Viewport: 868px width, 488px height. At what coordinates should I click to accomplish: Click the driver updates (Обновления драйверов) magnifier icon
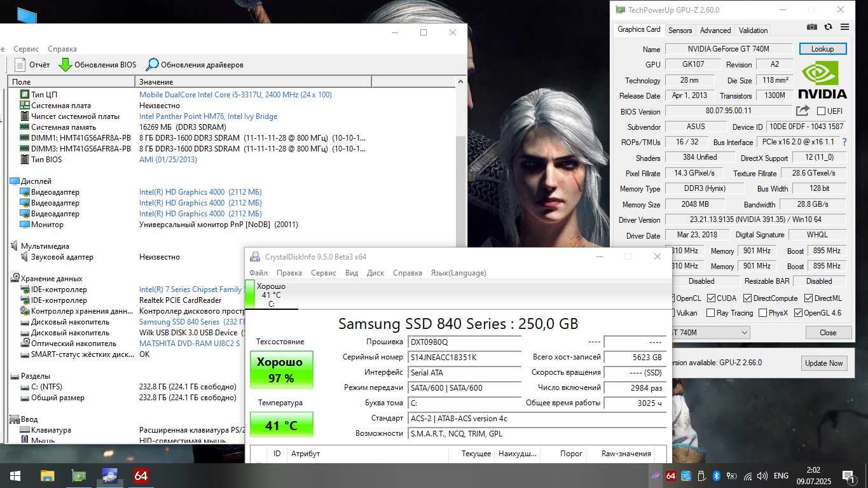(x=152, y=64)
